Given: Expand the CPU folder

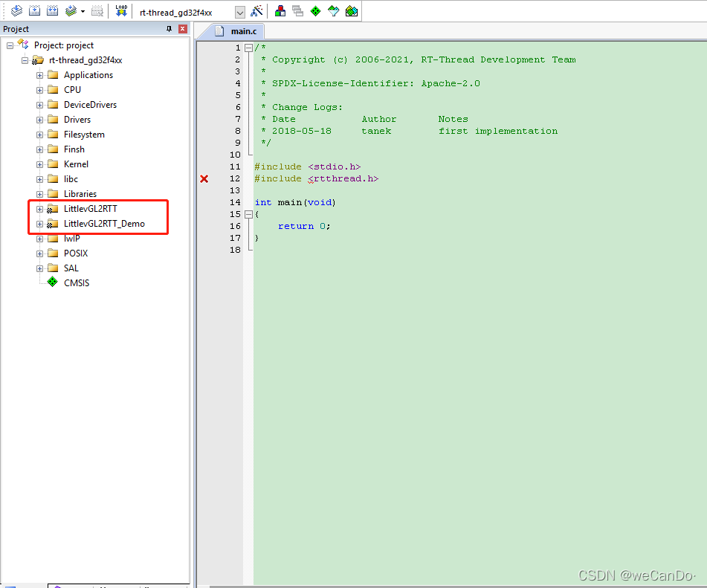Looking at the screenshot, I should pyautogui.click(x=39, y=90).
